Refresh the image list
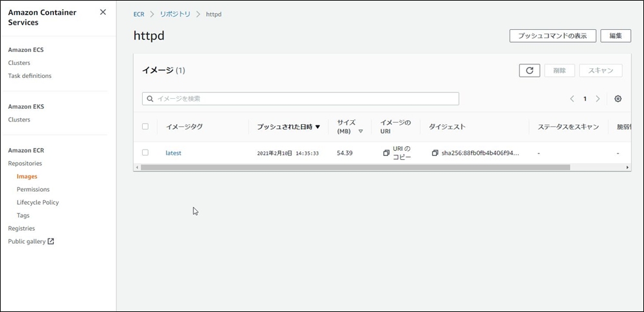The width and height of the screenshot is (644, 312). [529, 70]
